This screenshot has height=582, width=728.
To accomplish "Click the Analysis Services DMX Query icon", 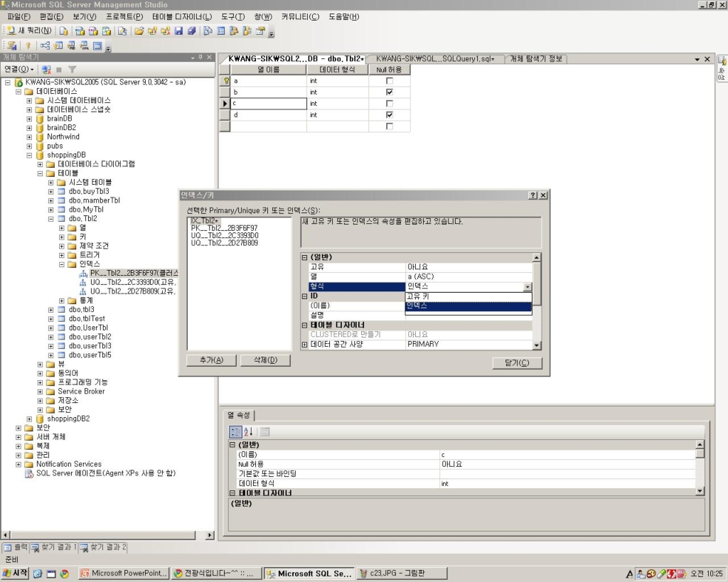I will click(x=93, y=31).
